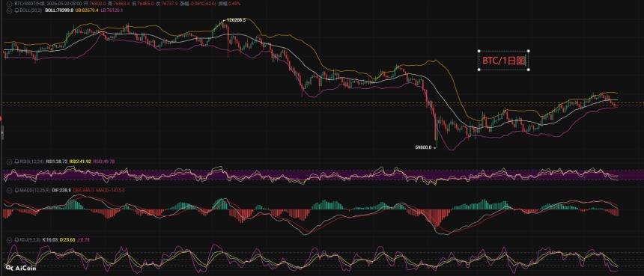Click the side panel handle on left edge
The image size is (644, 276).
[1, 133]
